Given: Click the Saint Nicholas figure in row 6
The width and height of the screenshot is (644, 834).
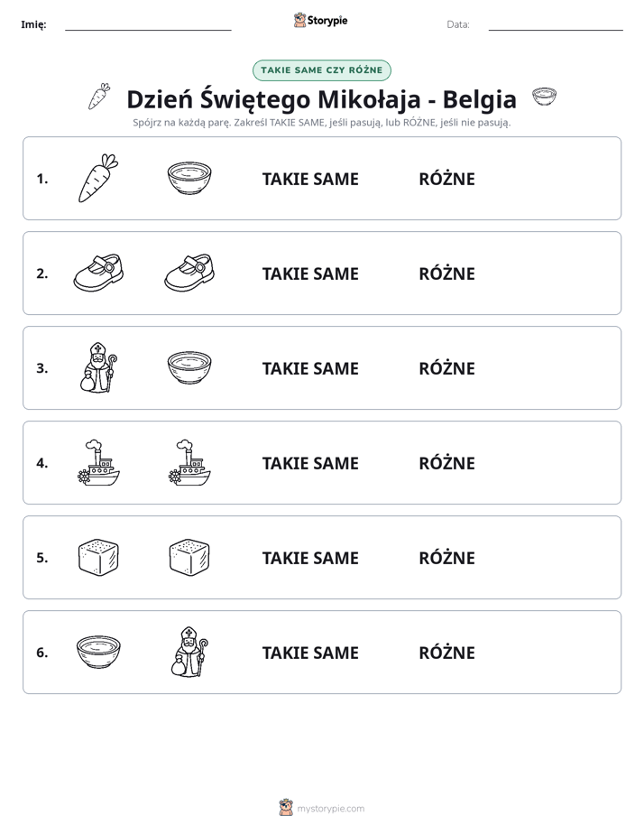Looking at the screenshot, I should pos(189,652).
